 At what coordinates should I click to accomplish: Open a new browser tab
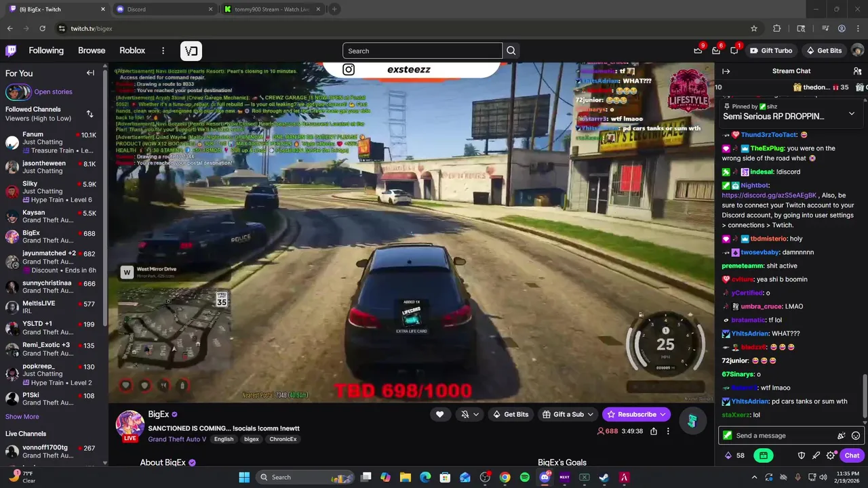334,9
